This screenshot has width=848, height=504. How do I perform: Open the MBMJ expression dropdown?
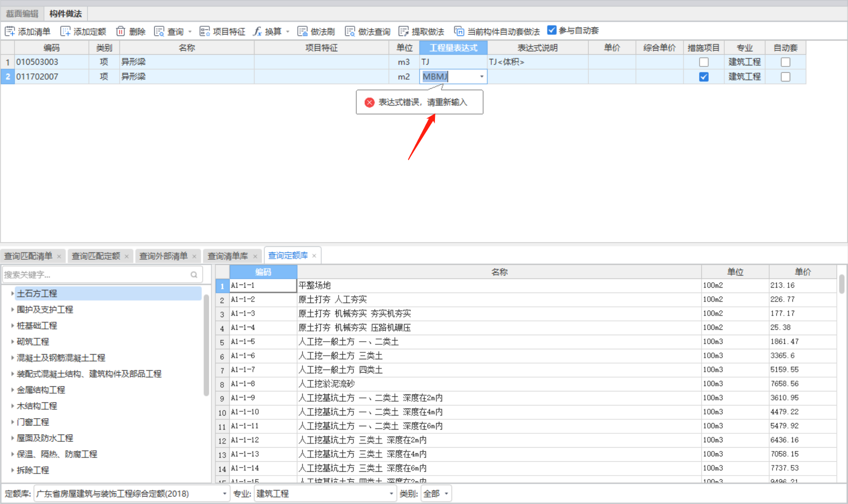pyautogui.click(x=482, y=77)
